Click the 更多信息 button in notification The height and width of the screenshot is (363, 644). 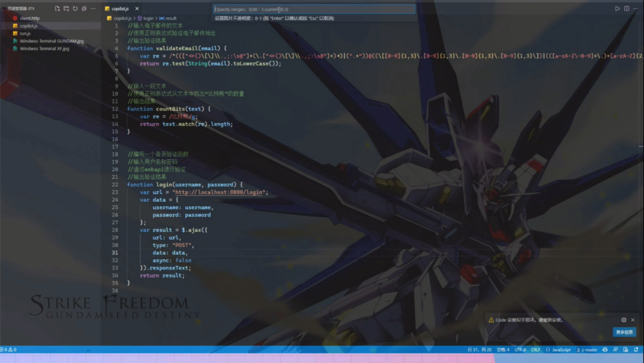point(624,332)
